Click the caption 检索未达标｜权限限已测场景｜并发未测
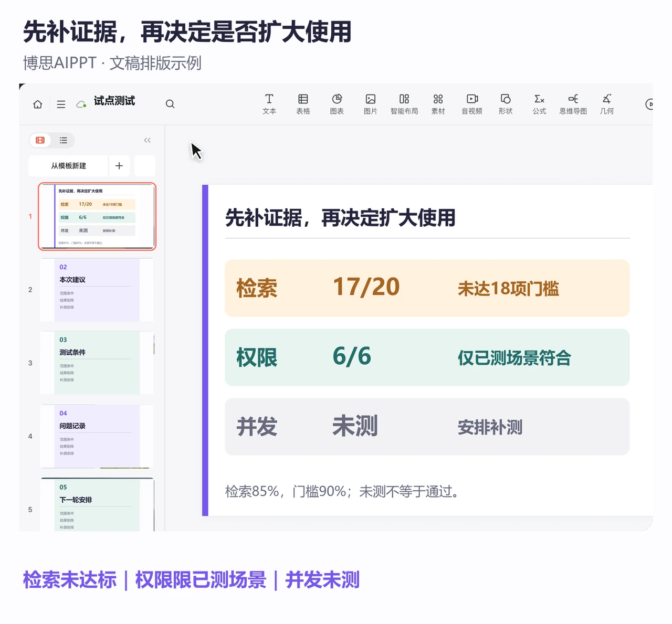672x624 pixels. (x=192, y=580)
